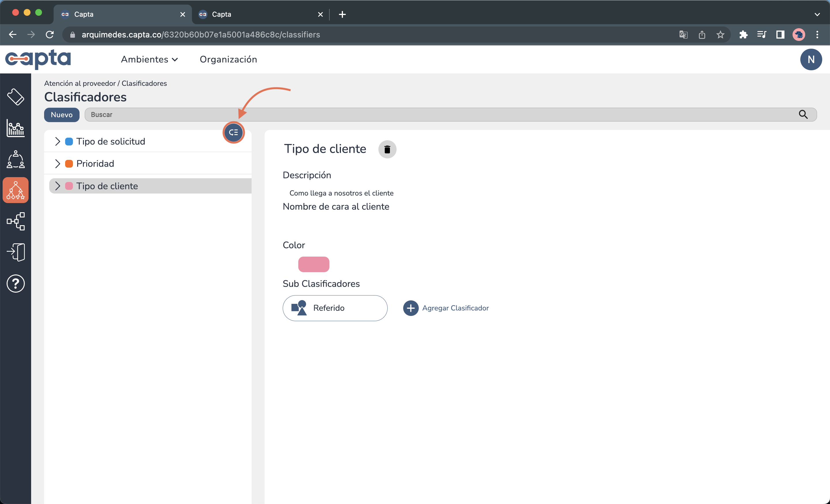The height and width of the screenshot is (504, 830).
Task: Delete Tipo de cliente with trash icon
Action: coord(387,149)
